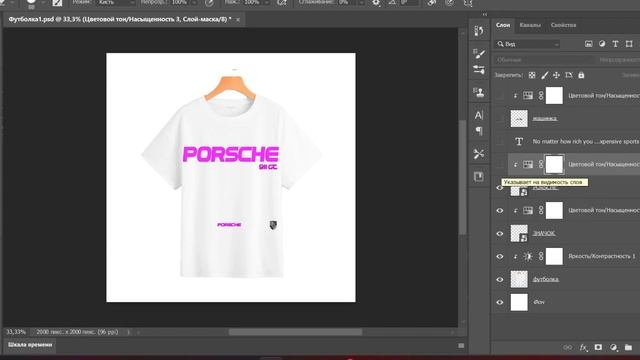This screenshot has height=360, width=640.
Task: Hide the Яркость/Контрастность 1 layer
Action: coord(500,256)
